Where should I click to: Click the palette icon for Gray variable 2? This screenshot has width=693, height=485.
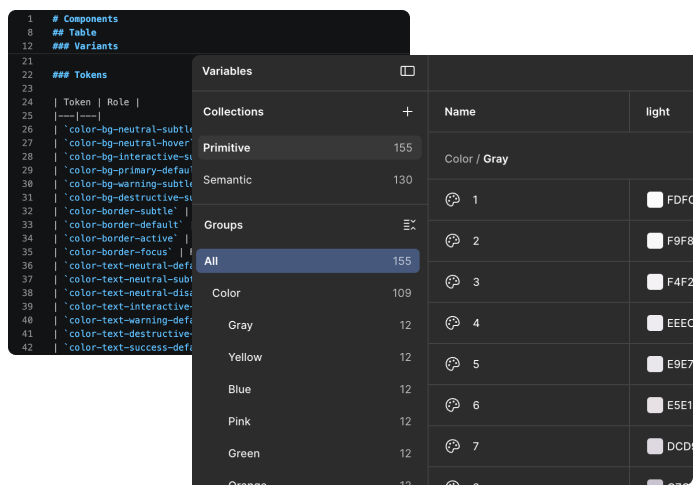[453, 241]
